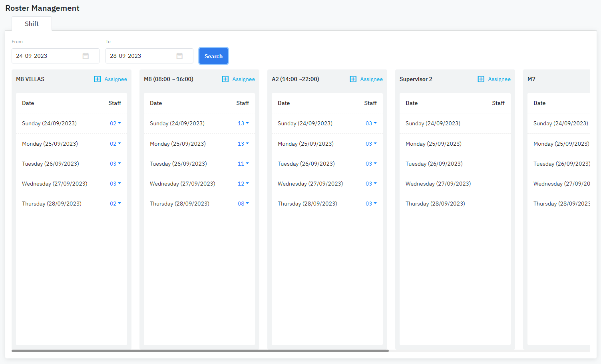This screenshot has width=601, height=364.
Task: Click the horizontal scrollbar below shift cards
Action: click(200, 351)
